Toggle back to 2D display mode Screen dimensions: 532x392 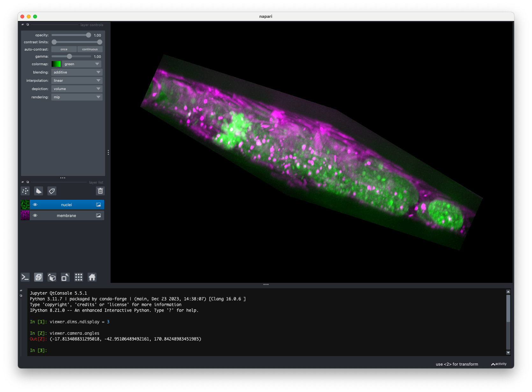(39, 277)
